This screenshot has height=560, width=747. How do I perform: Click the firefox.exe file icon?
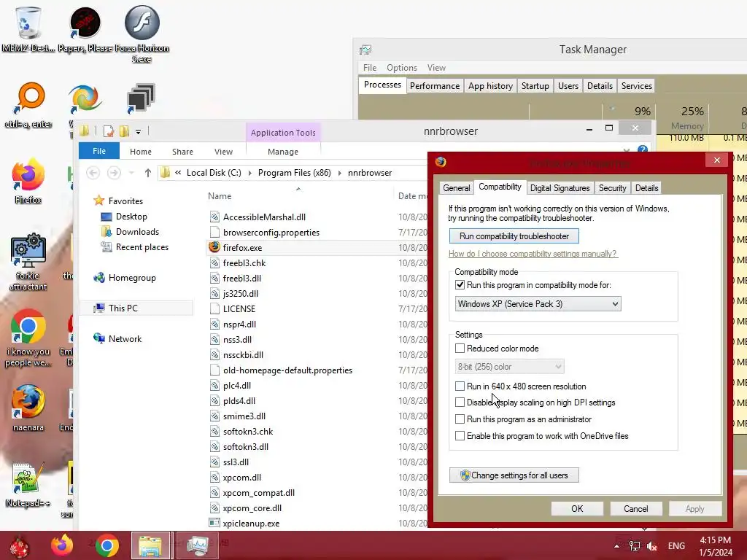click(214, 247)
